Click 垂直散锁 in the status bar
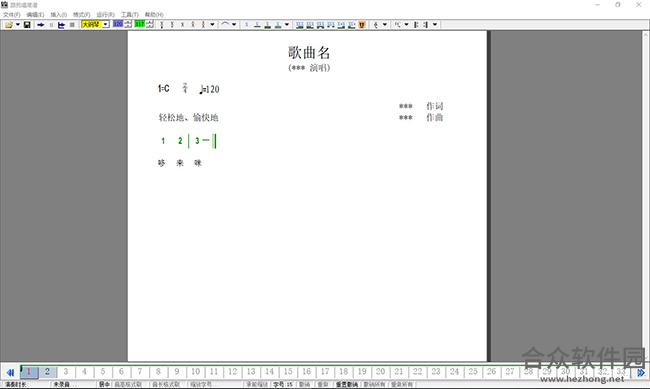This screenshot has height=389, width=650. click(x=347, y=384)
